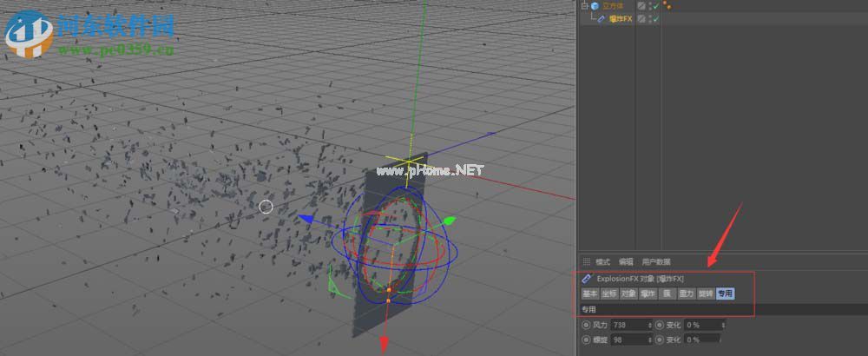Click the grip icon left of 模式
The width and height of the screenshot is (868, 356).
[587, 262]
